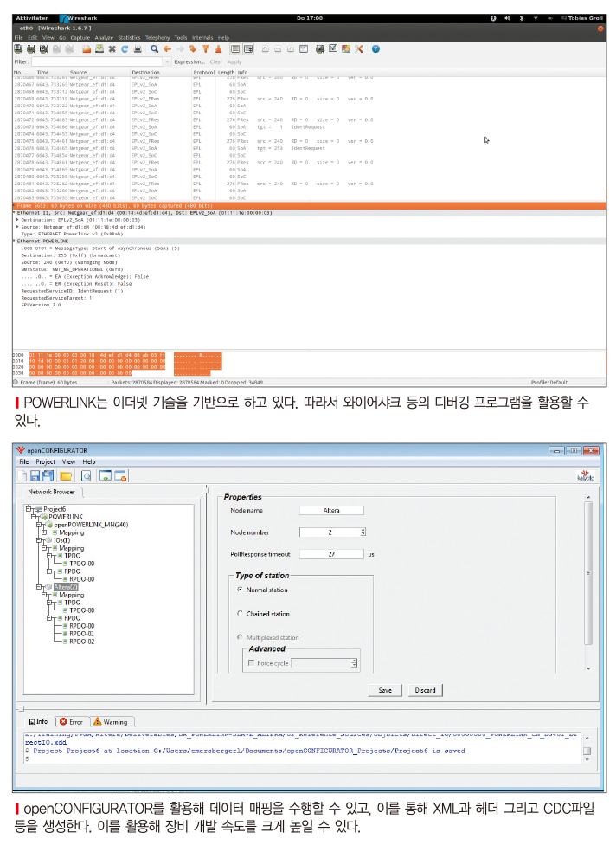The height and width of the screenshot is (845, 616).
Task: Click Wireshark's resize all columns icon
Action: (304, 49)
